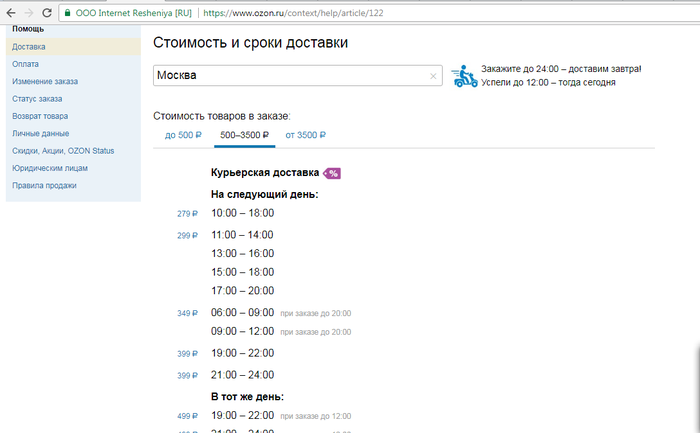Select the 'от 3500 ₽' price tab
Viewport: 700px width, 433px height.
point(305,135)
